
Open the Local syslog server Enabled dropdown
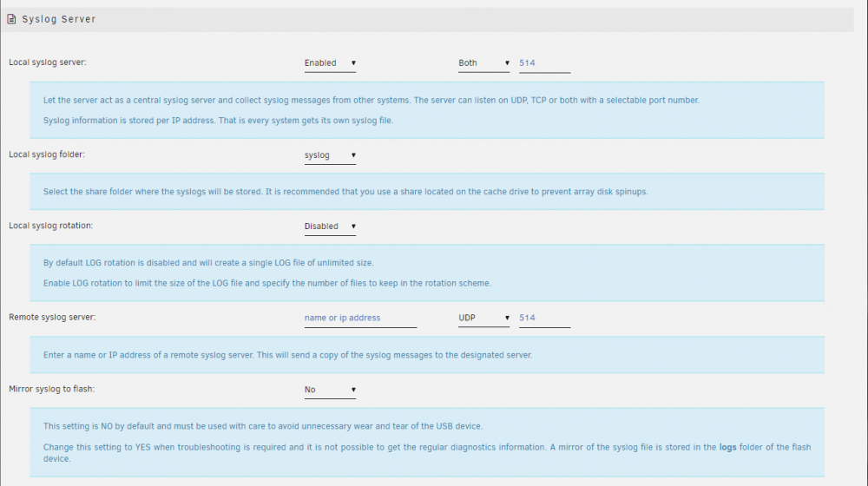(330, 63)
